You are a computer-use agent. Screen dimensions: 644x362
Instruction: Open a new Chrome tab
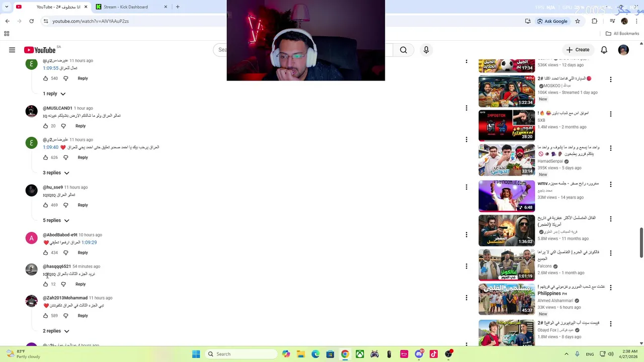[178, 7]
